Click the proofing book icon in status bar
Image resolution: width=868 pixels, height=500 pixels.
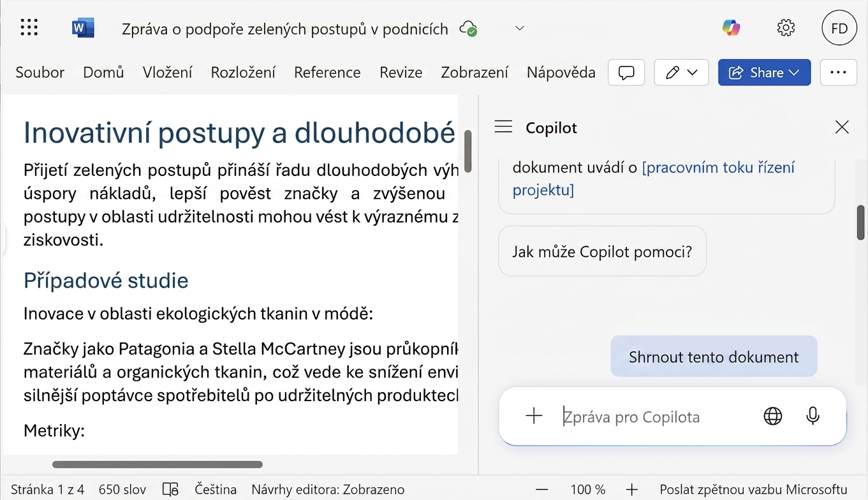click(170, 489)
